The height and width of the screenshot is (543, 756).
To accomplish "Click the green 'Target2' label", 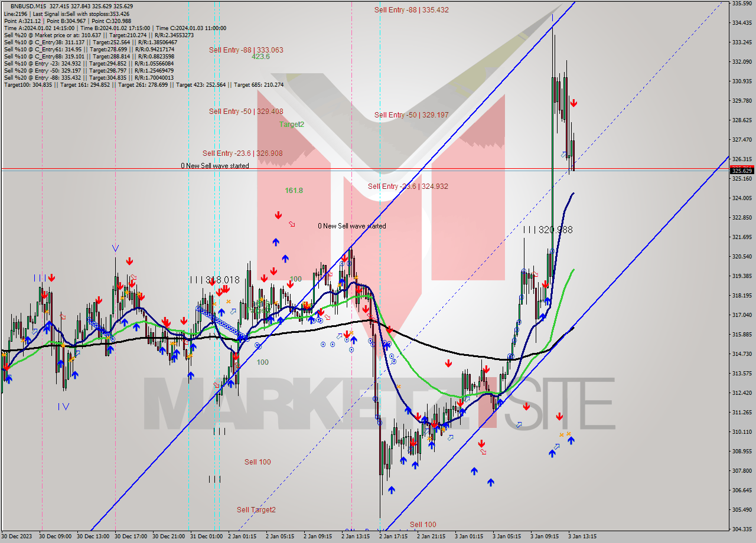I will click(292, 125).
